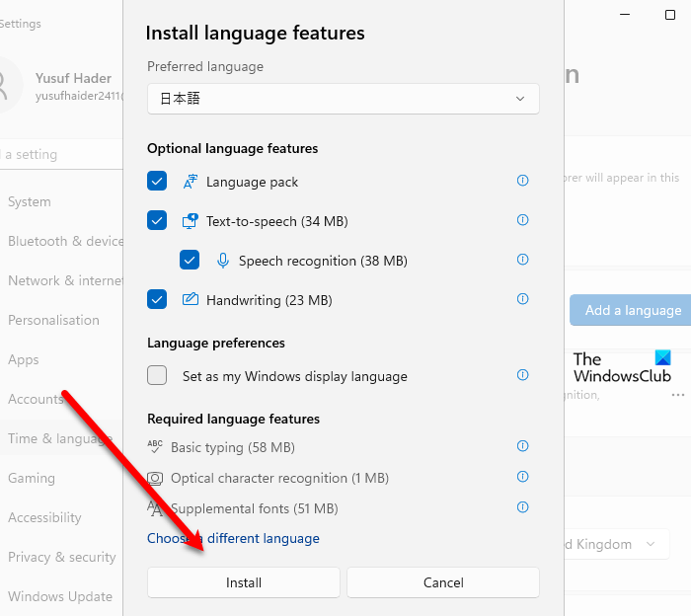Expand the Preferred language dropdown
The image size is (691, 616).
[344, 99]
